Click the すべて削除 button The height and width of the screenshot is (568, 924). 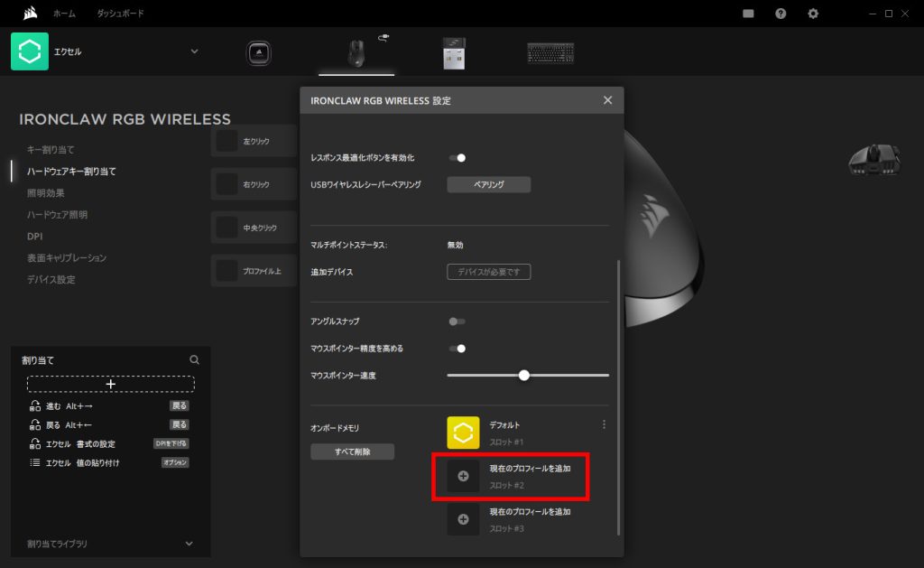coord(353,452)
